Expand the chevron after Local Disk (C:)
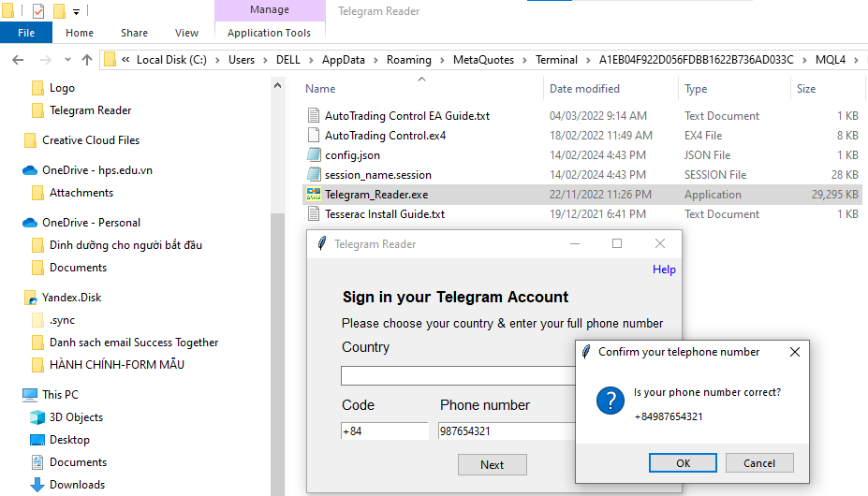 point(217,60)
